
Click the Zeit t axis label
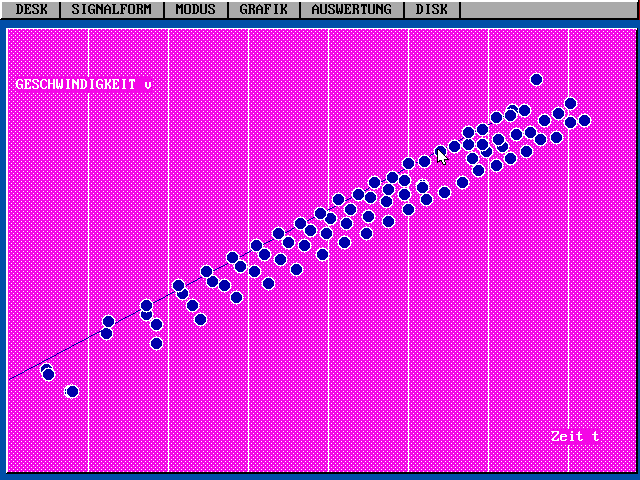click(x=574, y=436)
